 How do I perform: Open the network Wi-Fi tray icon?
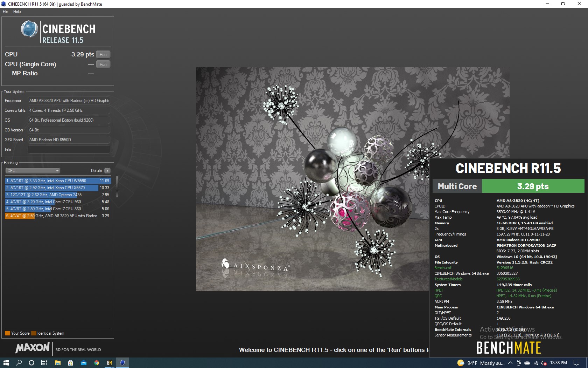536,363
